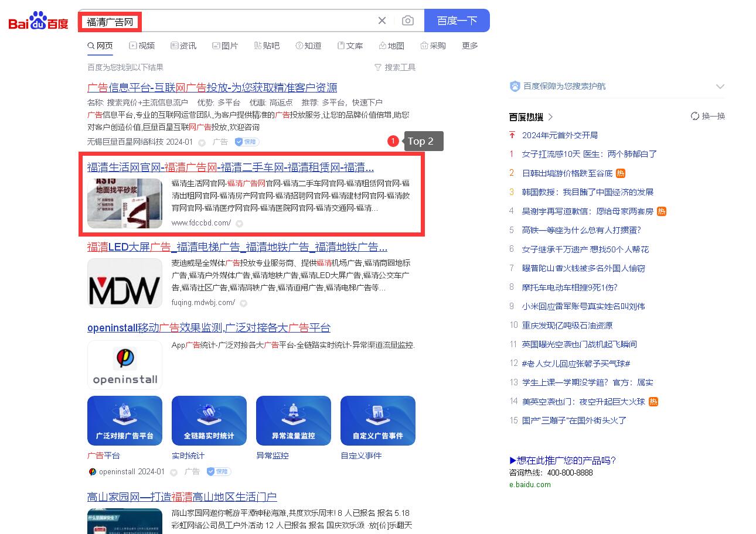This screenshot has width=756, height=534.
Task: Open hot search 女子扛流感10天
Action: tap(590, 154)
